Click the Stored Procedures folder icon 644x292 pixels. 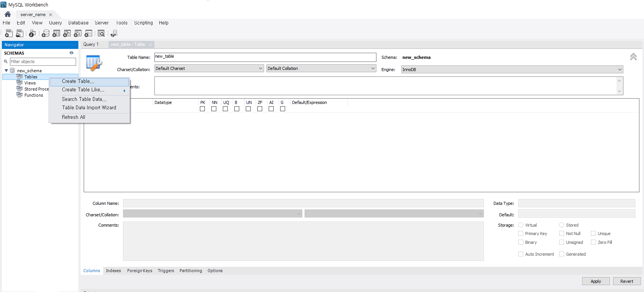click(19, 89)
